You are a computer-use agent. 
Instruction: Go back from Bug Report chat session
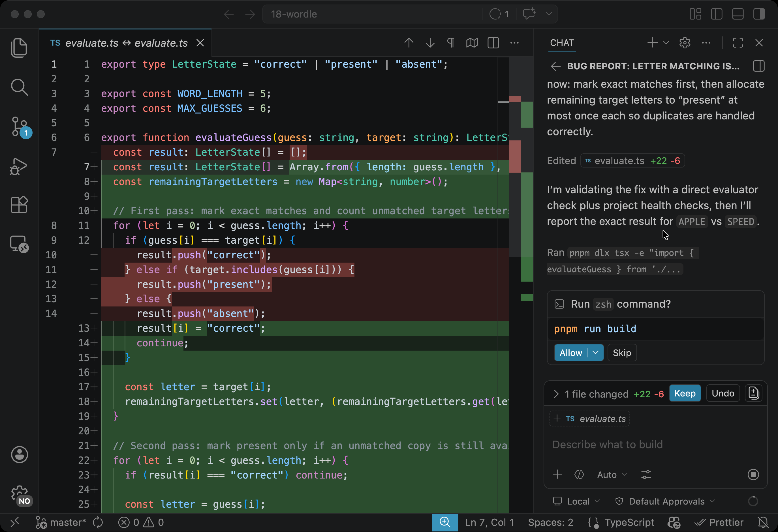pyautogui.click(x=556, y=66)
